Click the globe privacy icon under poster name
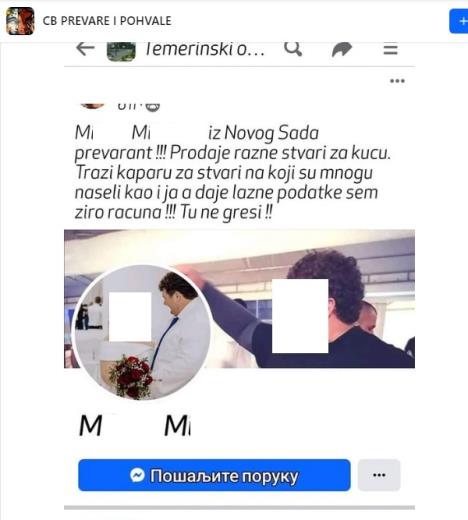Screen dimensions: 468x520 (x=152, y=107)
